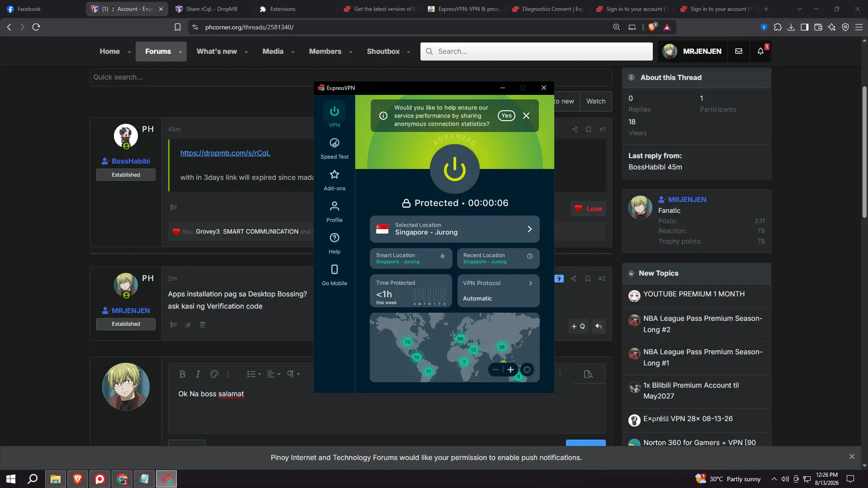Edit MRJENJEN's post #2

(x=188, y=325)
